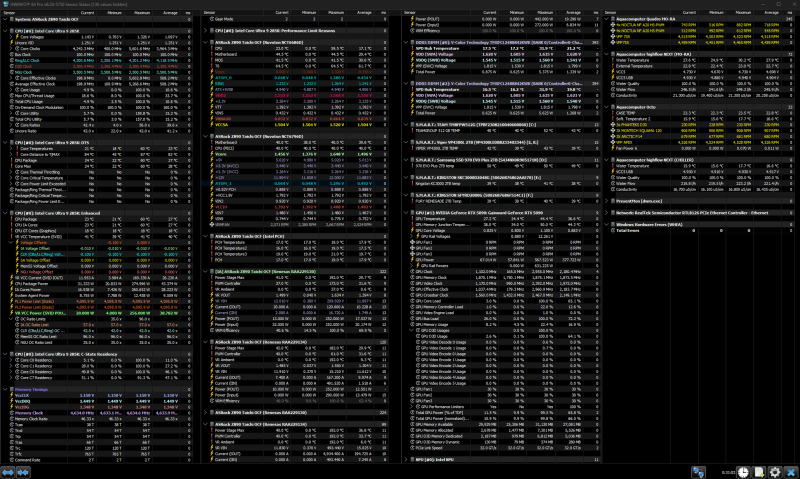This screenshot has width=800, height=479.
Task: Click fan icon beside 3x PHANTEKS D30
Action: [613, 124]
